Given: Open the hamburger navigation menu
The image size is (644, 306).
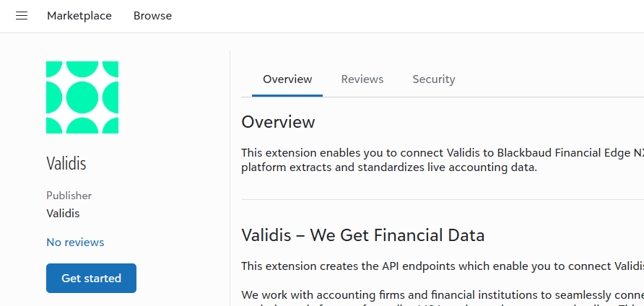Looking at the screenshot, I should click(x=22, y=16).
